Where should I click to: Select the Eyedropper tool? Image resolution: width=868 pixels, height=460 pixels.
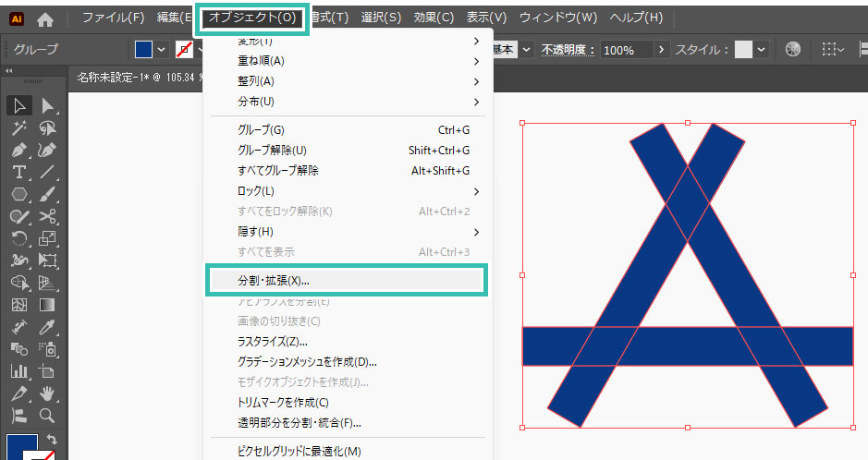point(47,327)
